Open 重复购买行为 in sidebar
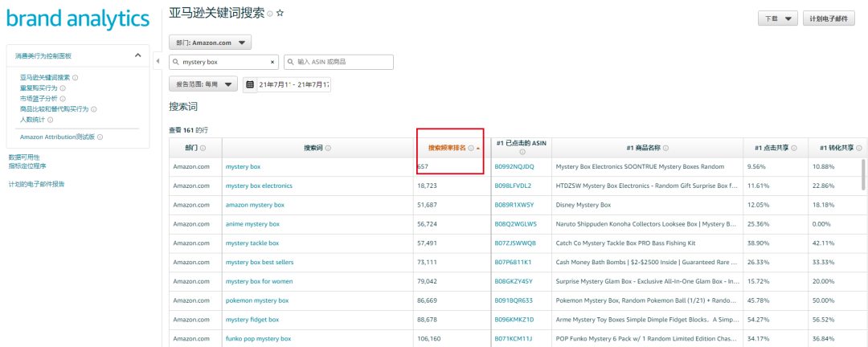 39,88
